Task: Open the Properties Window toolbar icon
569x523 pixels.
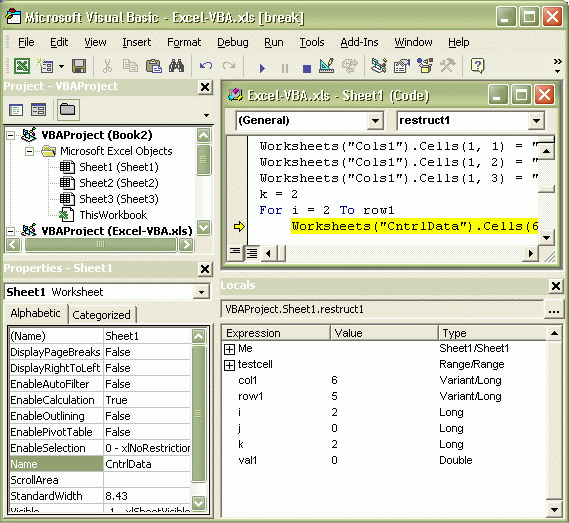Action: tap(402, 66)
